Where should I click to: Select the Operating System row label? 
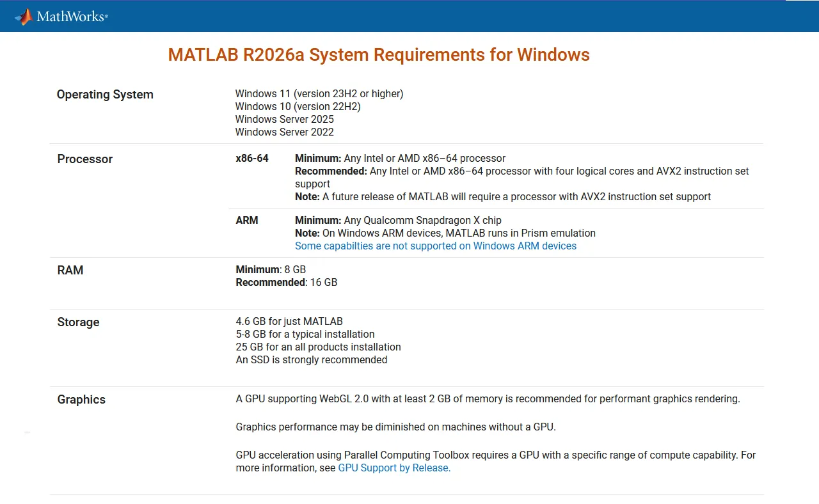(x=105, y=95)
